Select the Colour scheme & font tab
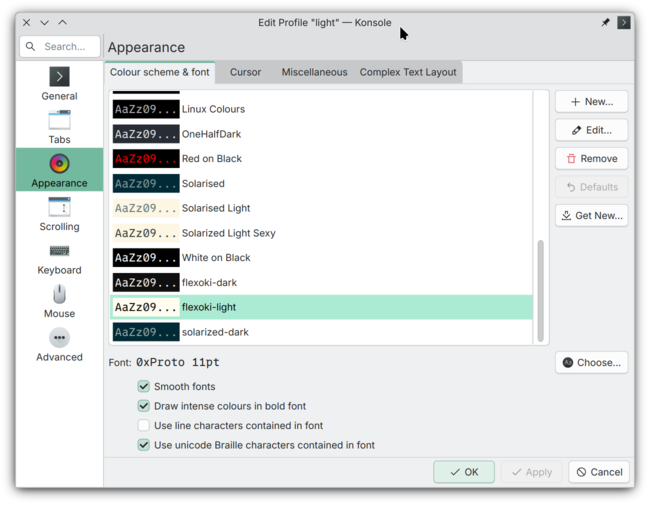Image resolution: width=650 pixels, height=506 pixels. (x=160, y=72)
